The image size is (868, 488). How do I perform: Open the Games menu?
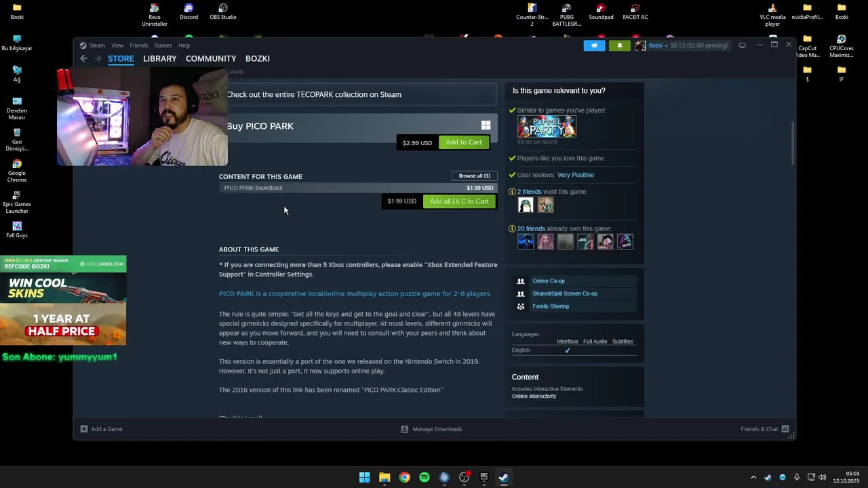pos(163,45)
